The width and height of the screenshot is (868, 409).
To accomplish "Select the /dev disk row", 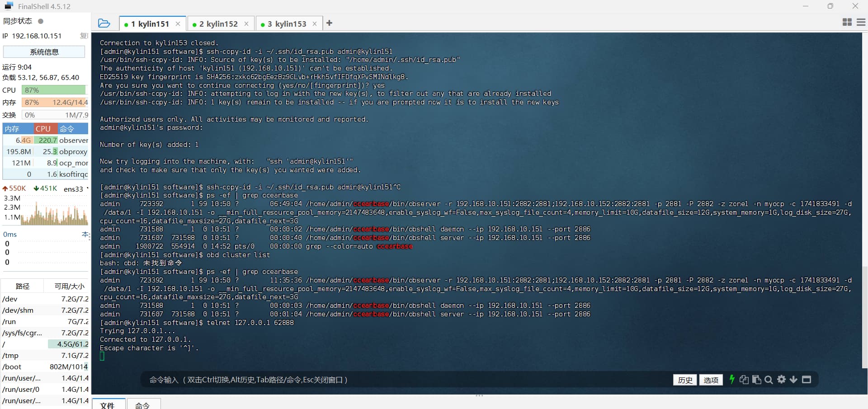I will click(x=45, y=299).
